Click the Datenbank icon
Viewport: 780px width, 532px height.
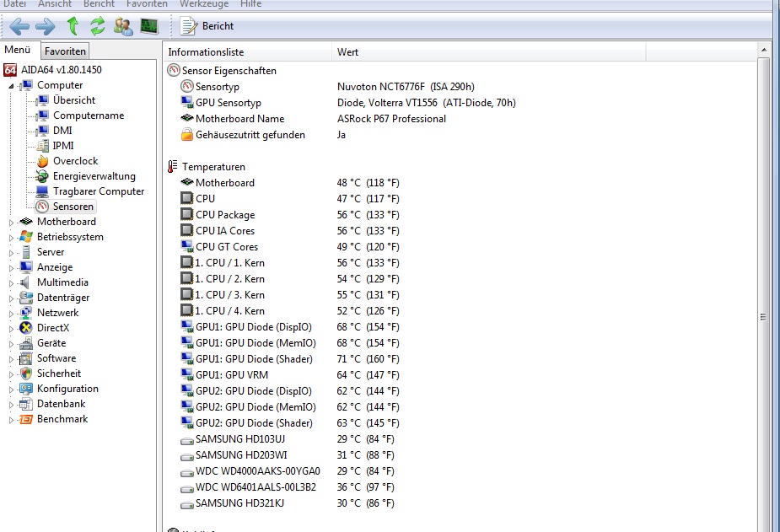click(x=26, y=404)
